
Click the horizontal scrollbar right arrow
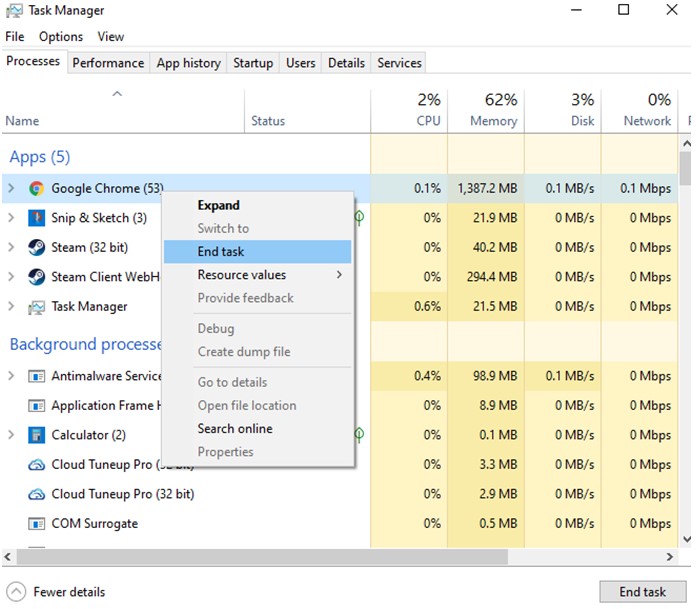point(670,557)
